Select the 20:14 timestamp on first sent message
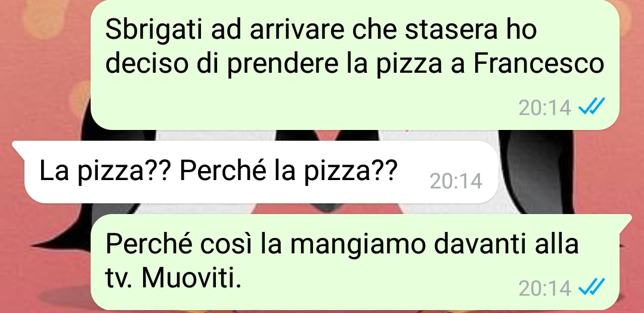Screen dimensions: 644x313 click(x=544, y=109)
